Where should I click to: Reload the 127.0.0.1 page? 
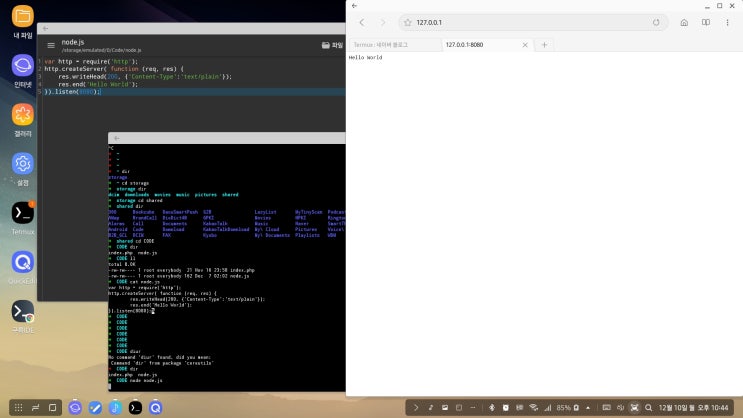click(656, 22)
